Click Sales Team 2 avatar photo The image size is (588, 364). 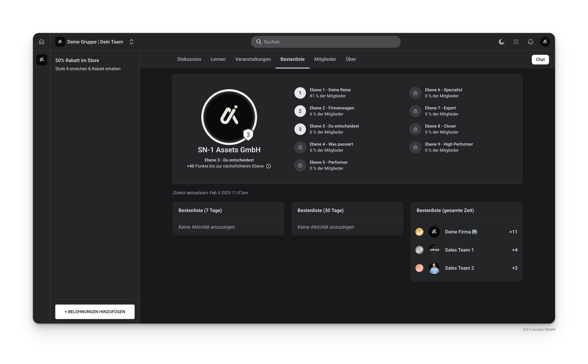[434, 268]
